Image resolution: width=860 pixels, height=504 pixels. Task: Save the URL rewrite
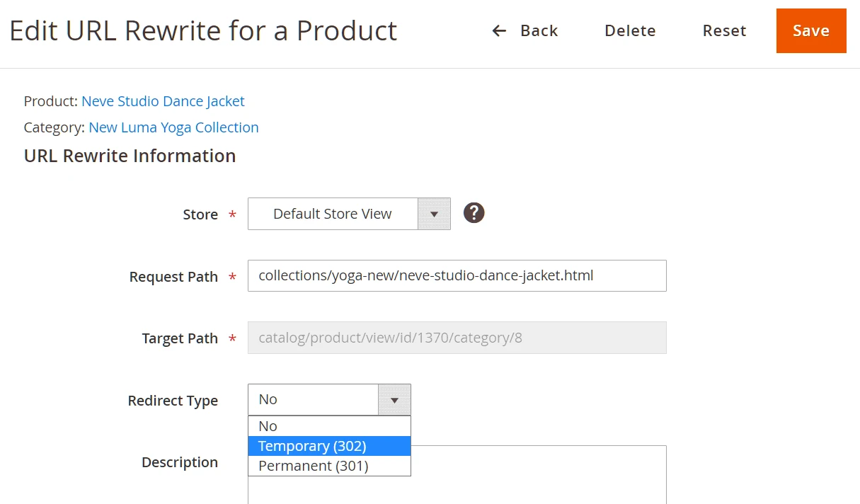click(x=811, y=30)
